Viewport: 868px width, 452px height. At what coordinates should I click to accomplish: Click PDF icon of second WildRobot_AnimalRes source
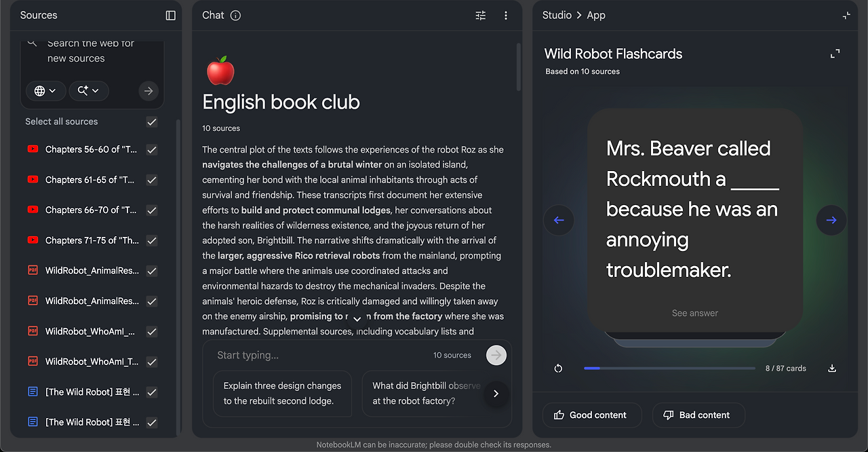(33, 301)
